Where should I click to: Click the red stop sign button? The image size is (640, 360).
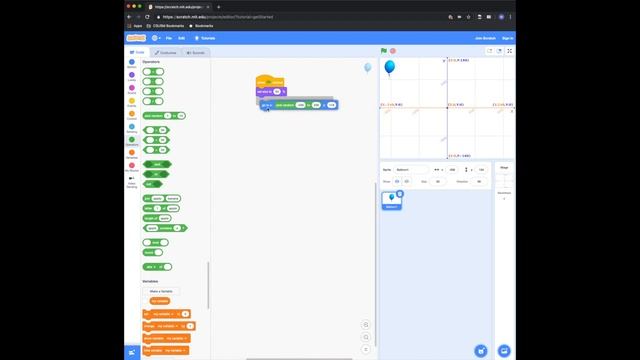pos(393,51)
